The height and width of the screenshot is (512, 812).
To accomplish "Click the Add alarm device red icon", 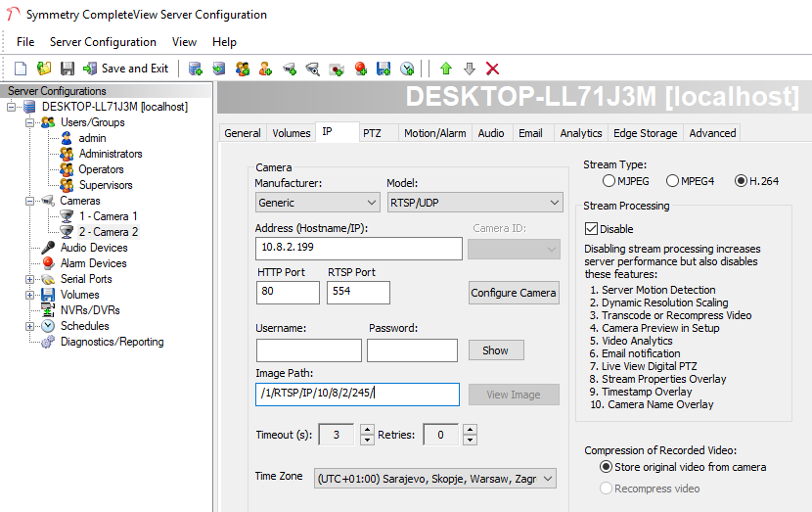I will click(360, 69).
